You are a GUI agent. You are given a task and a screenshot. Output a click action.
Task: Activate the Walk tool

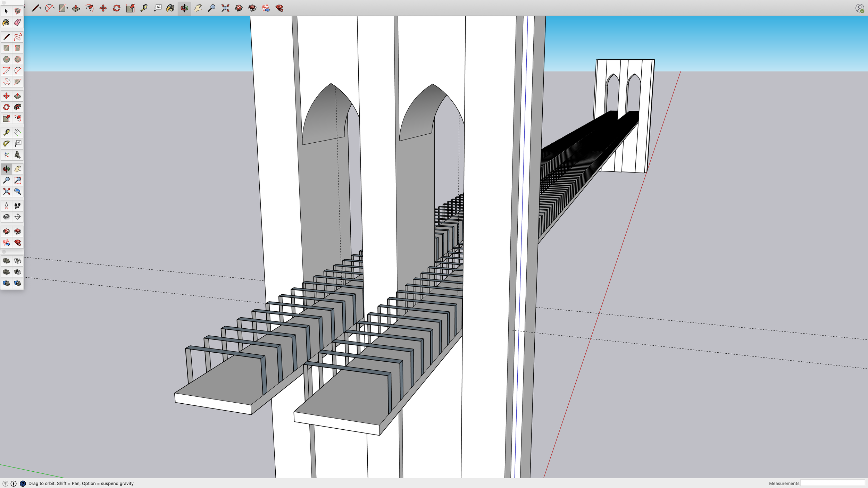click(17, 205)
